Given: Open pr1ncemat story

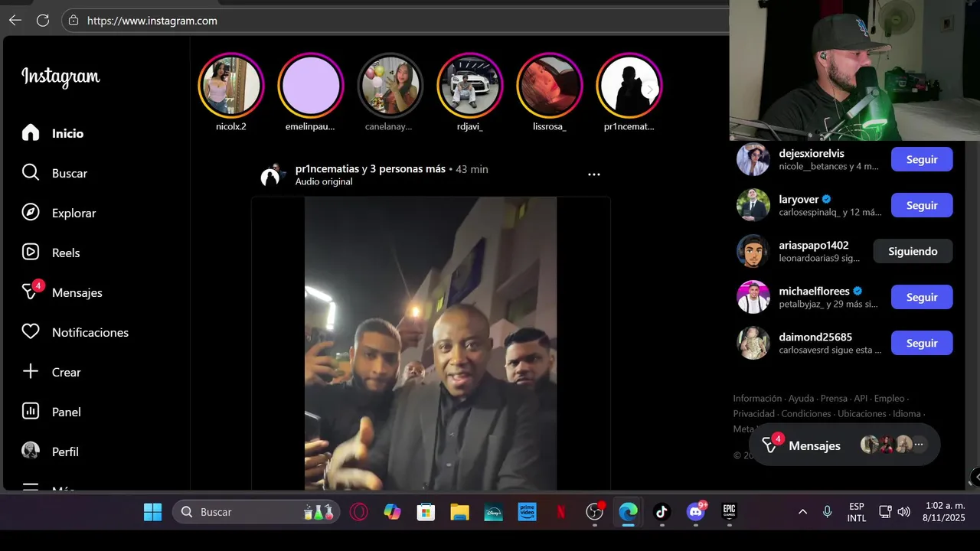Looking at the screenshot, I should coord(629,86).
